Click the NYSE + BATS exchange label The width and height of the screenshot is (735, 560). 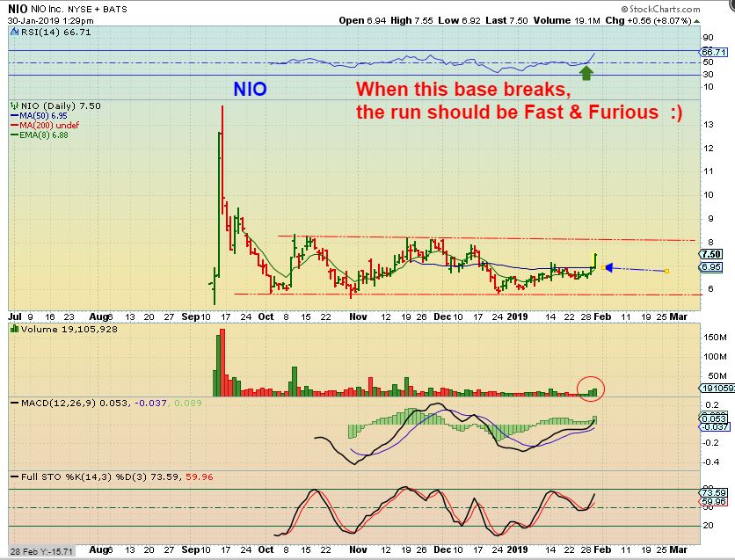98,9
